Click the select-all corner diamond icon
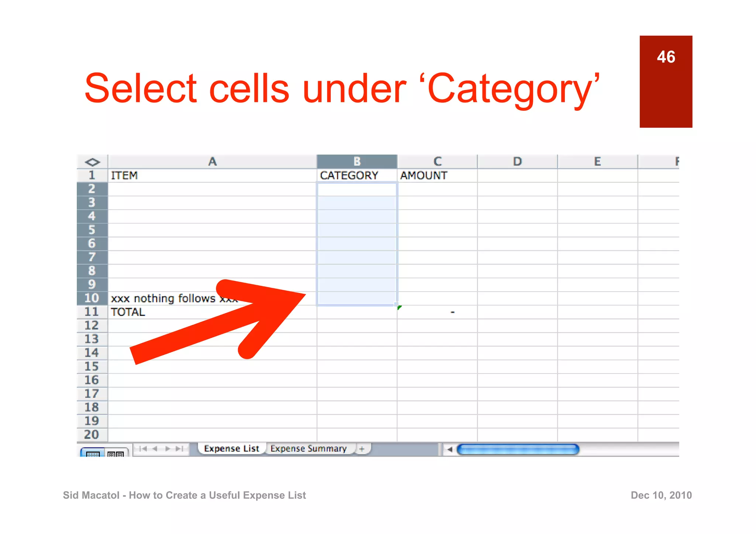Image resolution: width=756 pixels, height=534 pixels. pos(92,162)
